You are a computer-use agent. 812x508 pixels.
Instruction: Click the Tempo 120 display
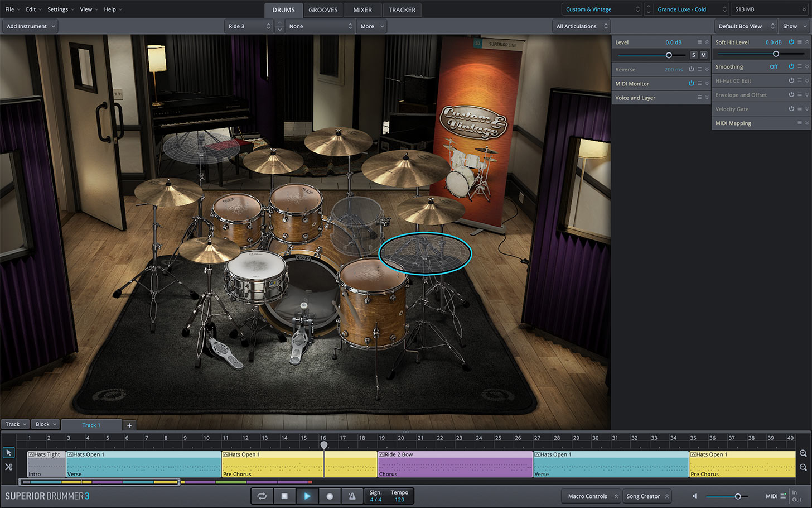(399, 496)
